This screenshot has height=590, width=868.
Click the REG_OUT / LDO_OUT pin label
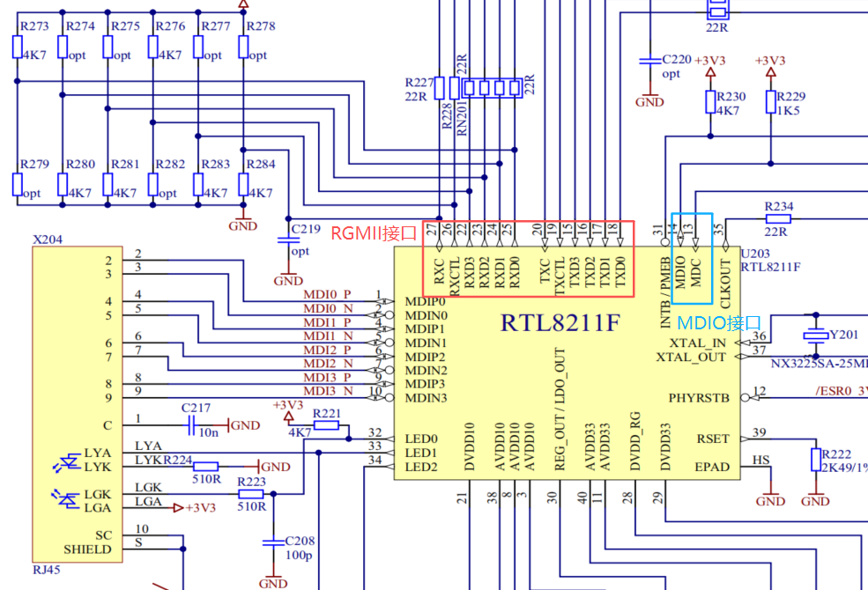[559, 409]
